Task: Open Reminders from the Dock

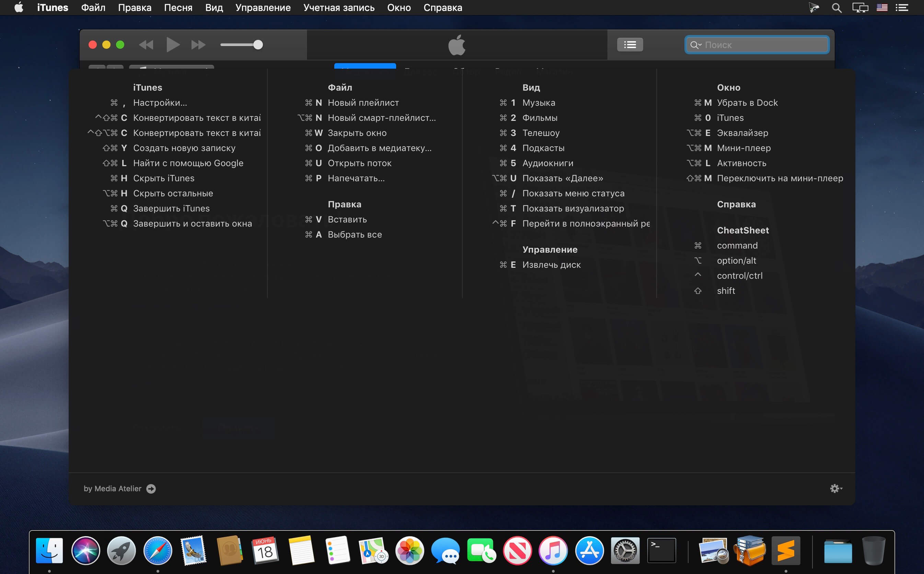Action: point(337,550)
